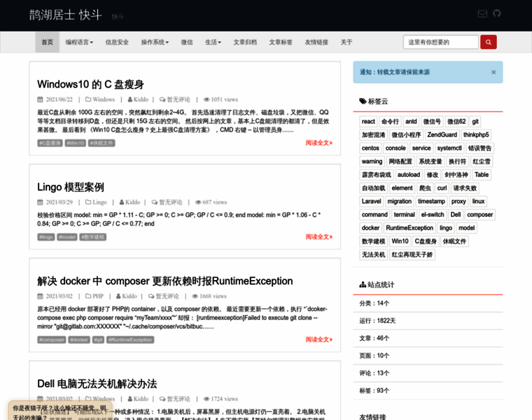The image size is (532, 420).
Task: Click PHP category on docker post
Action: (98, 296)
